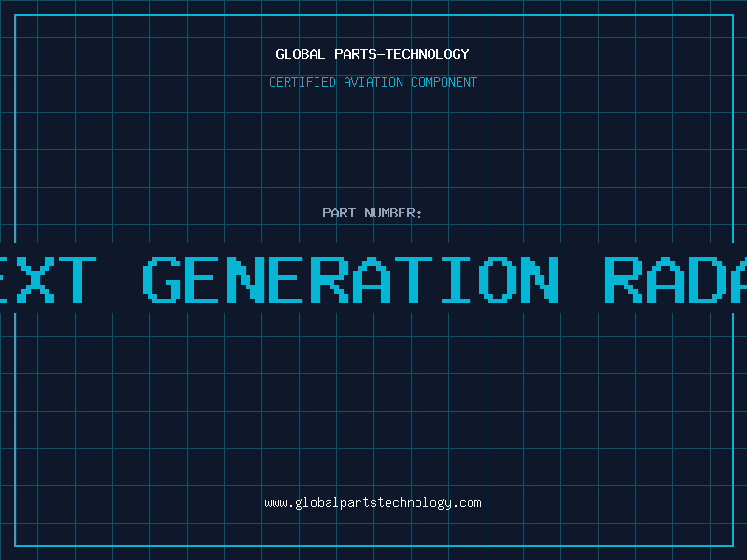This screenshot has width=747, height=560.
Task: Select the word GLOBAL in the header
Action: tap(301, 54)
